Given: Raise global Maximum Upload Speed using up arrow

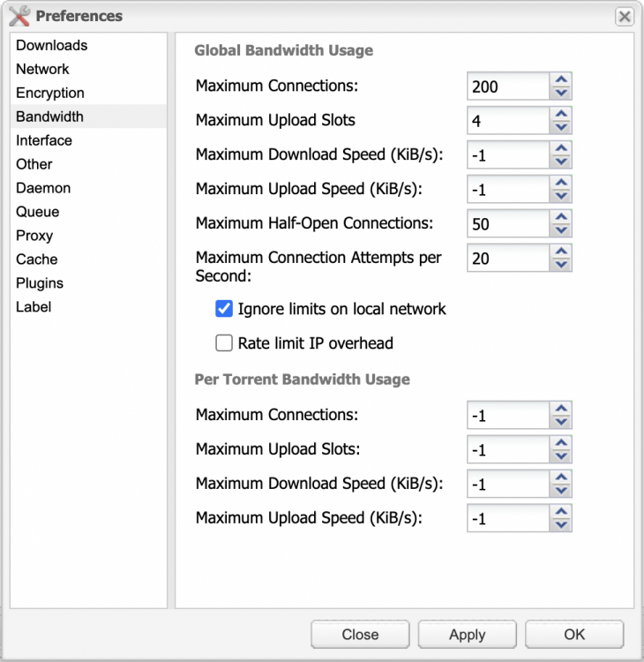Looking at the screenshot, I should pos(561,183).
